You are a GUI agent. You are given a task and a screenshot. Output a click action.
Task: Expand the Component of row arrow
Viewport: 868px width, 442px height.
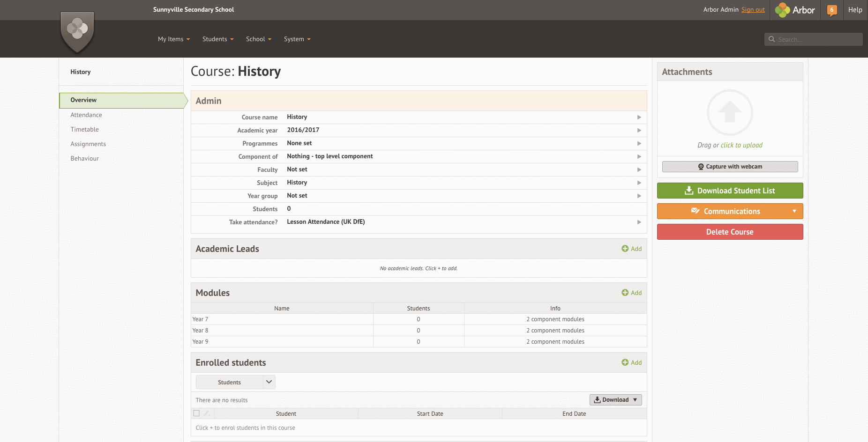click(639, 156)
